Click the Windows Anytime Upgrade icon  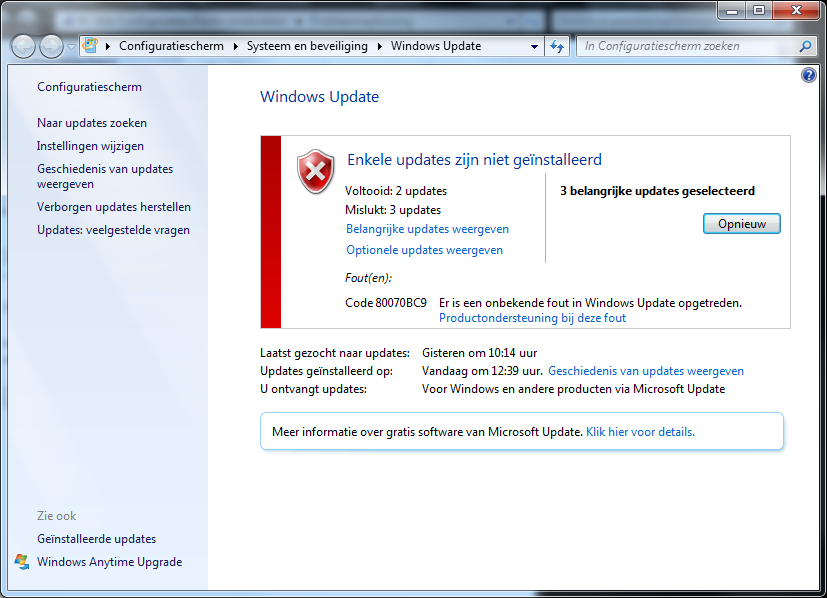point(22,562)
